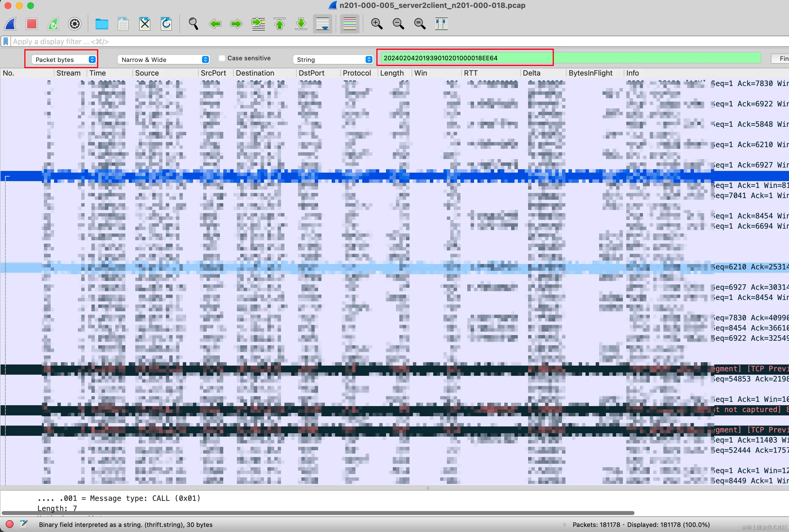This screenshot has width=789, height=532.
Task: Go forward in packet history arrow
Action: 236,24
